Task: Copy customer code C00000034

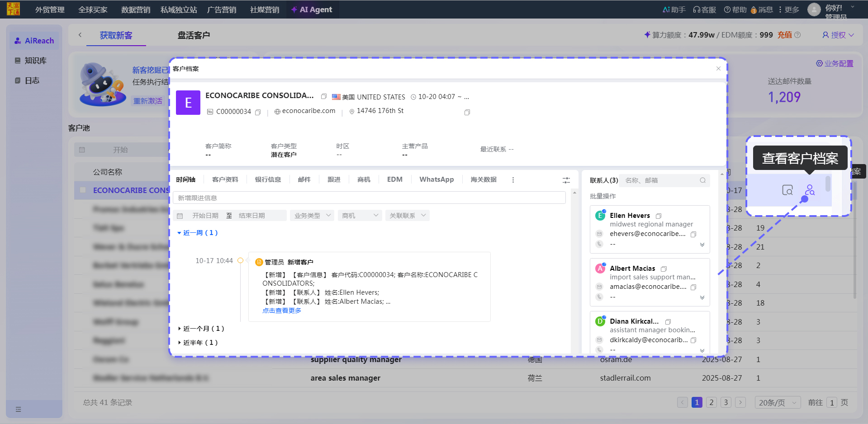Action: point(258,112)
